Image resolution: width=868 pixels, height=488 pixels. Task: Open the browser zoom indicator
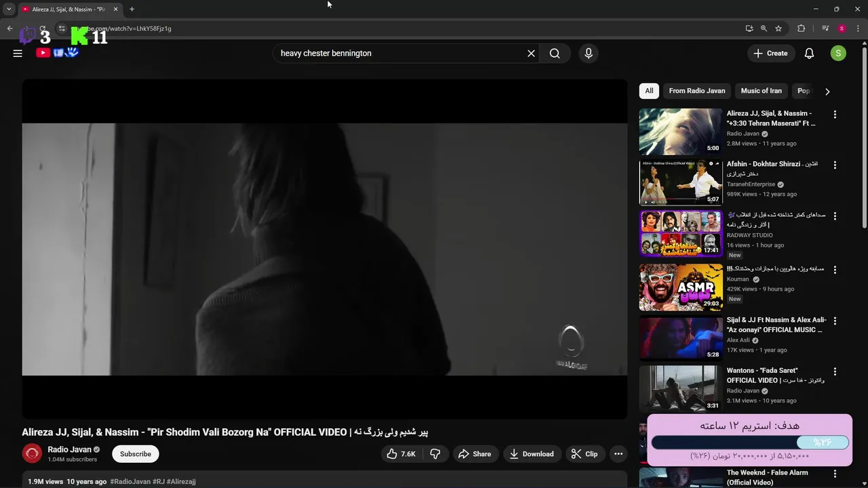[x=764, y=28]
